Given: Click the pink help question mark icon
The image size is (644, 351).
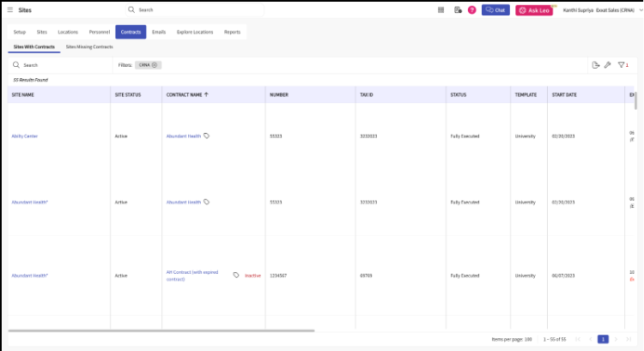Looking at the screenshot, I should 472,9.
